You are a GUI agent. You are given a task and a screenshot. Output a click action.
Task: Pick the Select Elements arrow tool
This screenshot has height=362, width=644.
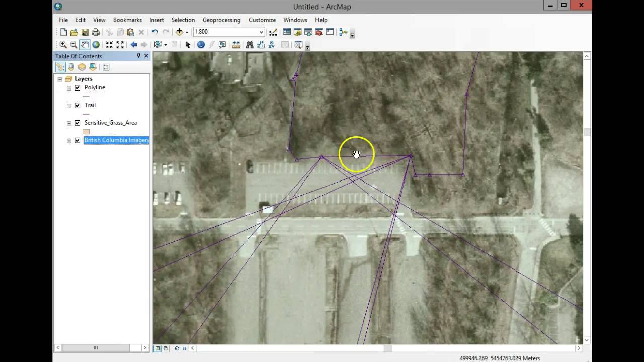(x=188, y=45)
